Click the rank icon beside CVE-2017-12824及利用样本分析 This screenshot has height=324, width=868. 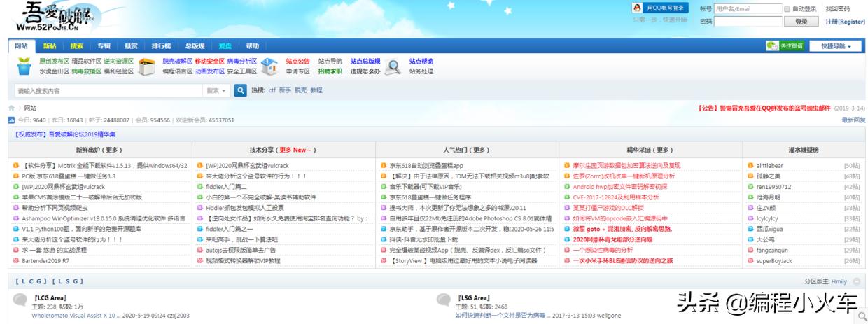click(x=567, y=197)
